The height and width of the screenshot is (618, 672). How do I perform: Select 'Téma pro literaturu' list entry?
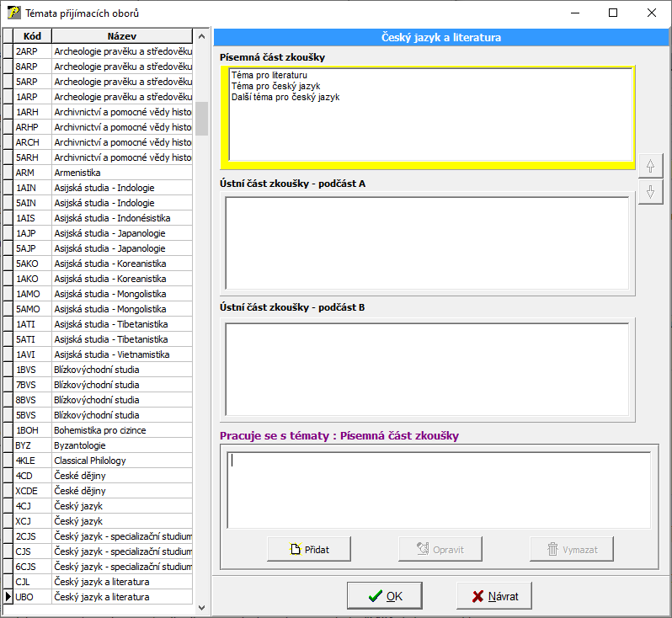(269, 75)
